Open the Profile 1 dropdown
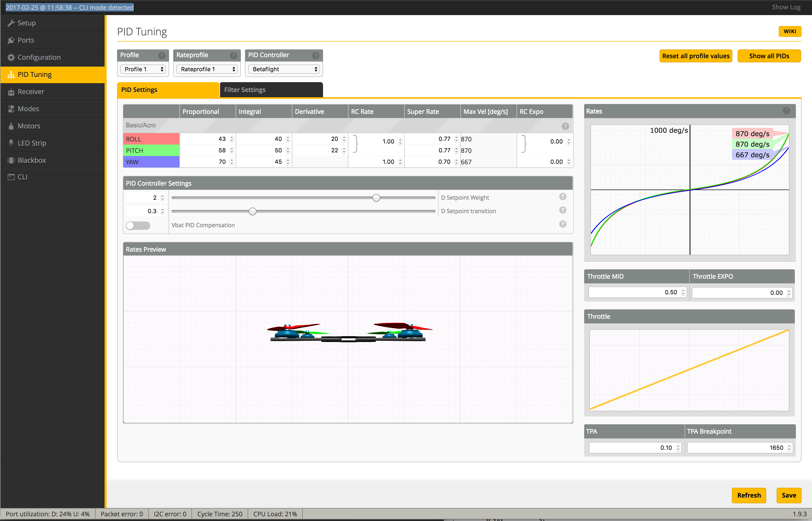 point(143,69)
